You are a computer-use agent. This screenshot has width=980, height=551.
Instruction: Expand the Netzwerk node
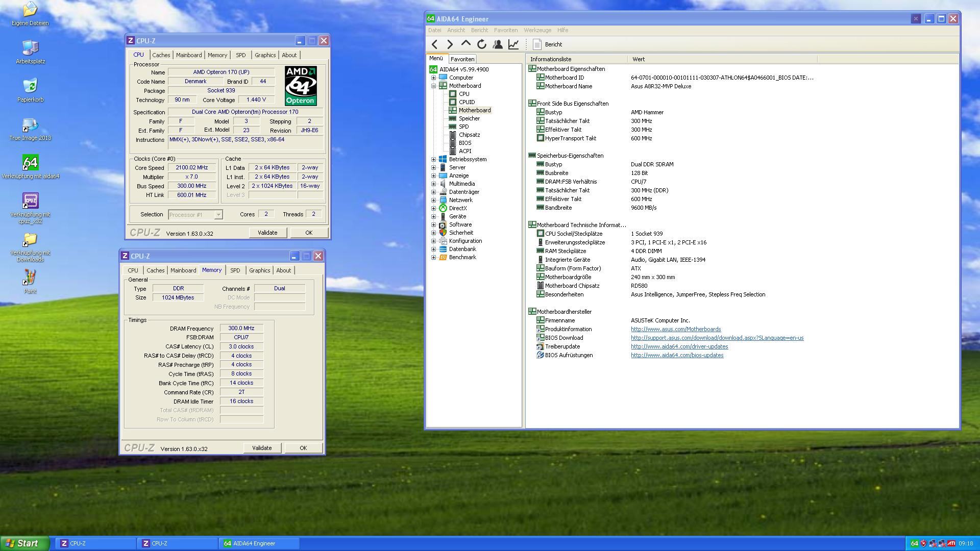click(433, 200)
